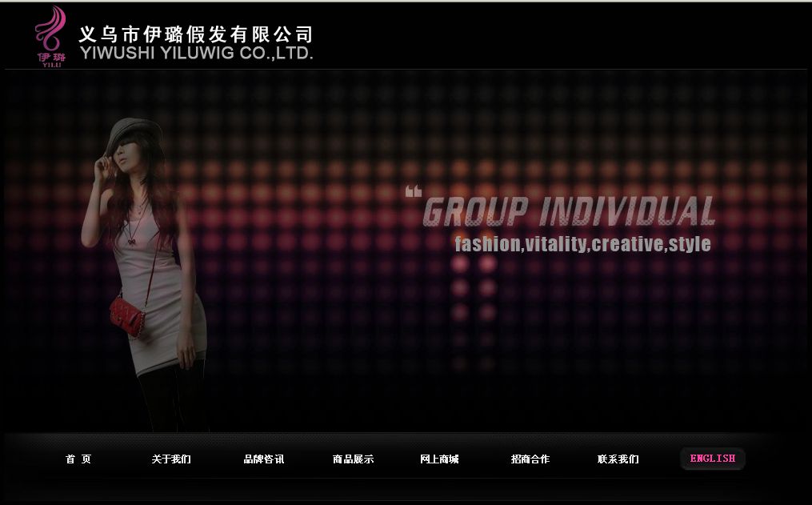Go to the 首页 home page
Viewport: 812px width, 505px height.
[78, 459]
